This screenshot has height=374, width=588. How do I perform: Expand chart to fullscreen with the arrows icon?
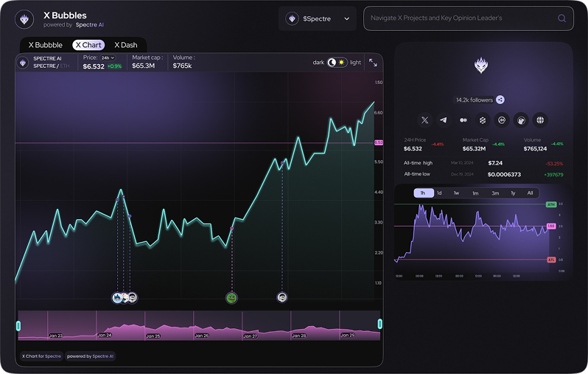point(373,63)
